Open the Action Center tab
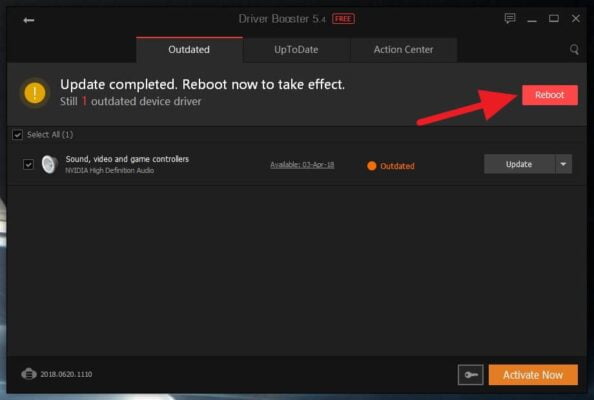The image size is (594, 400). (x=403, y=50)
